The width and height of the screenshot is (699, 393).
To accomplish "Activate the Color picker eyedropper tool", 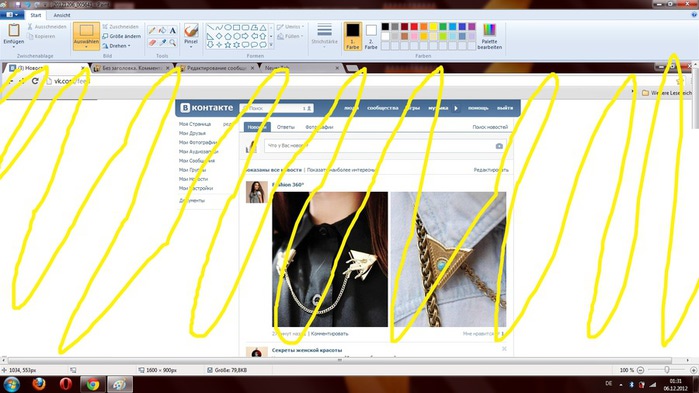I will click(162, 43).
